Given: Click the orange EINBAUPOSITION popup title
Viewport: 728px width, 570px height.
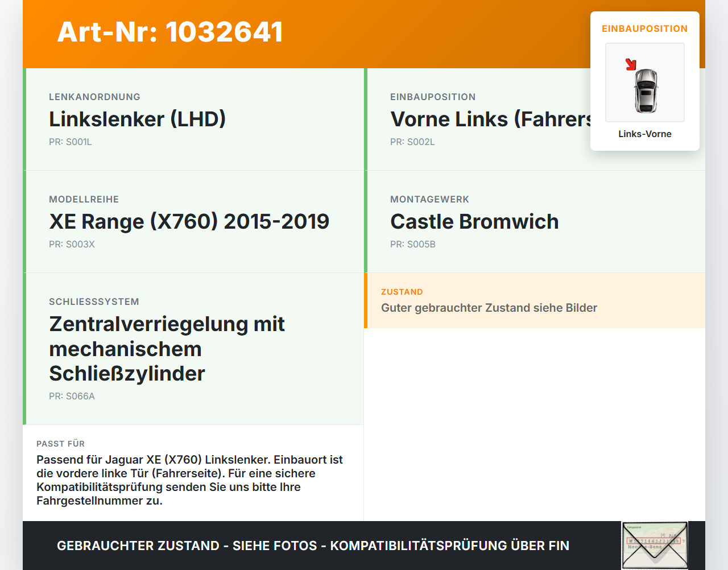Looking at the screenshot, I should (x=645, y=29).
